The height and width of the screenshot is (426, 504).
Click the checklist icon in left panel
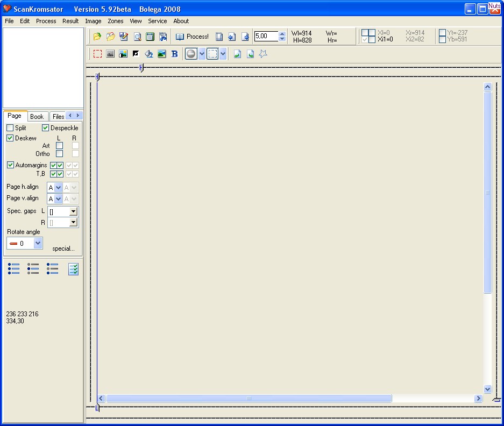tap(73, 269)
